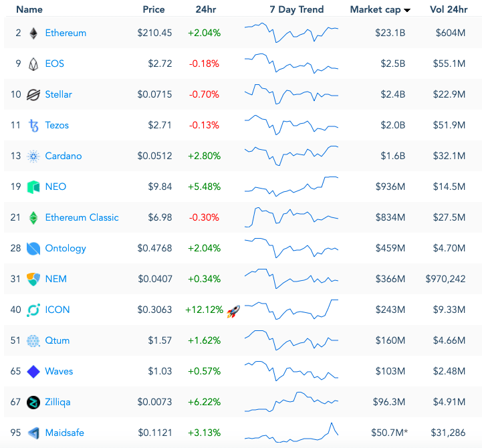Open the Cardano coin link
Image resolution: width=482 pixels, height=448 pixels.
click(x=64, y=156)
